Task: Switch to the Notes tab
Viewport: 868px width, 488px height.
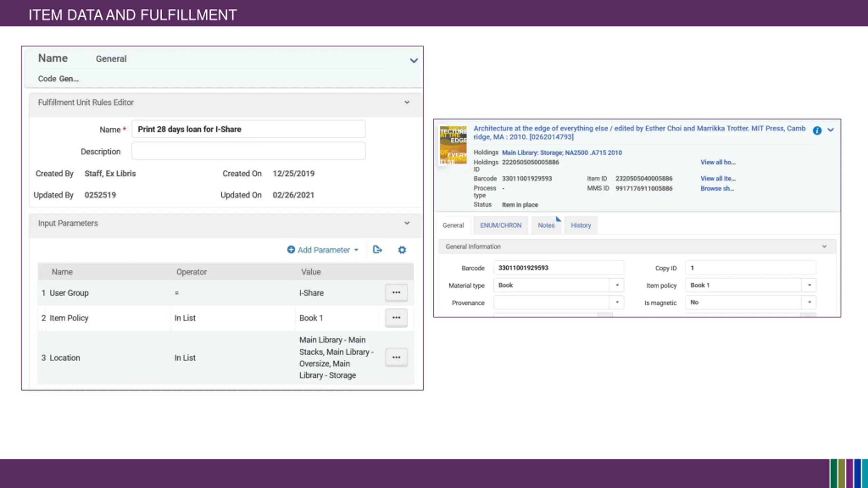Action: [546, 225]
